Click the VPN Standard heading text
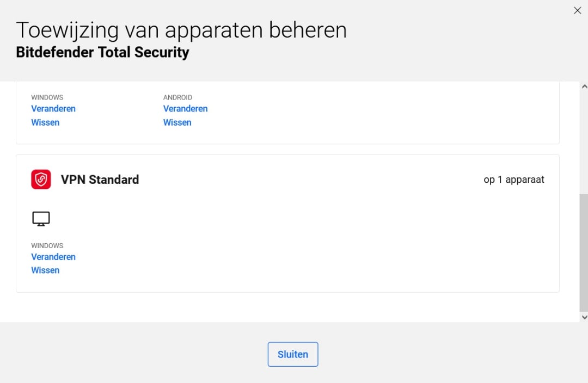The height and width of the screenshot is (383, 588). pos(100,180)
